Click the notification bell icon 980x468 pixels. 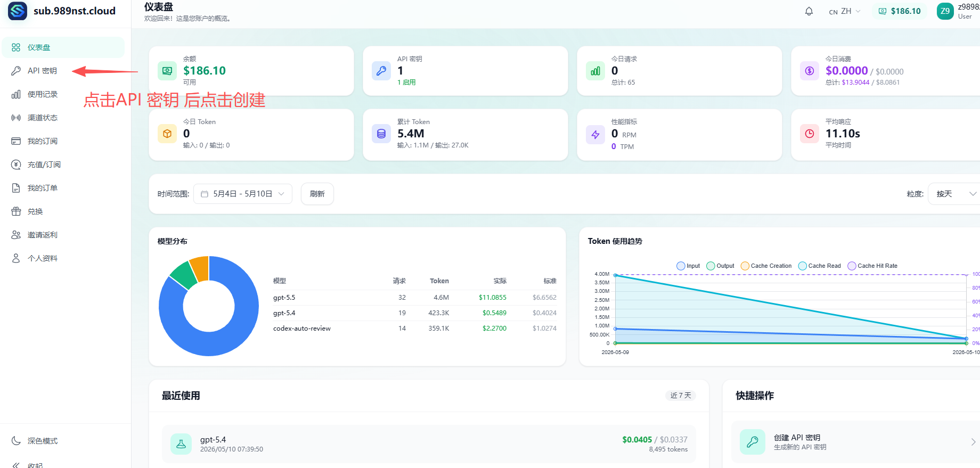(808, 11)
